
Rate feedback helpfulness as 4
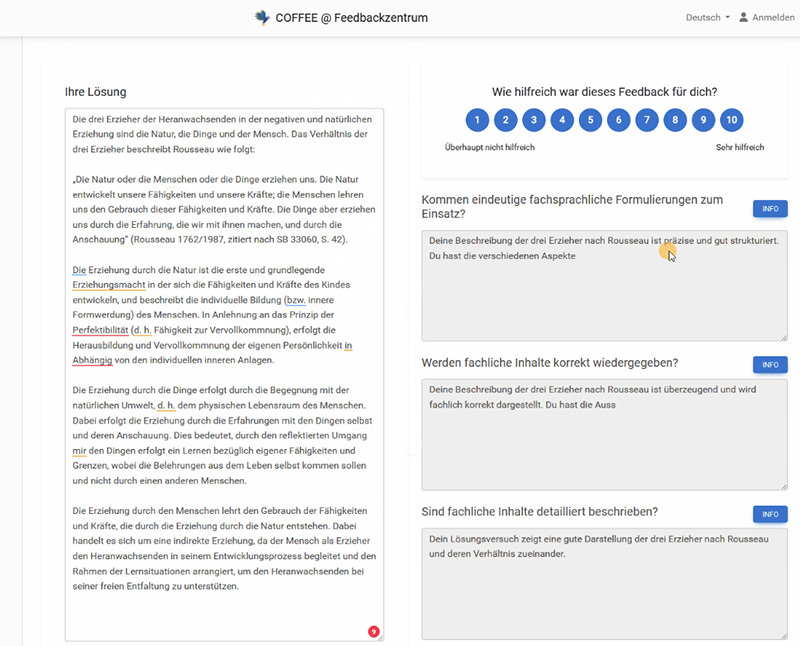point(562,120)
